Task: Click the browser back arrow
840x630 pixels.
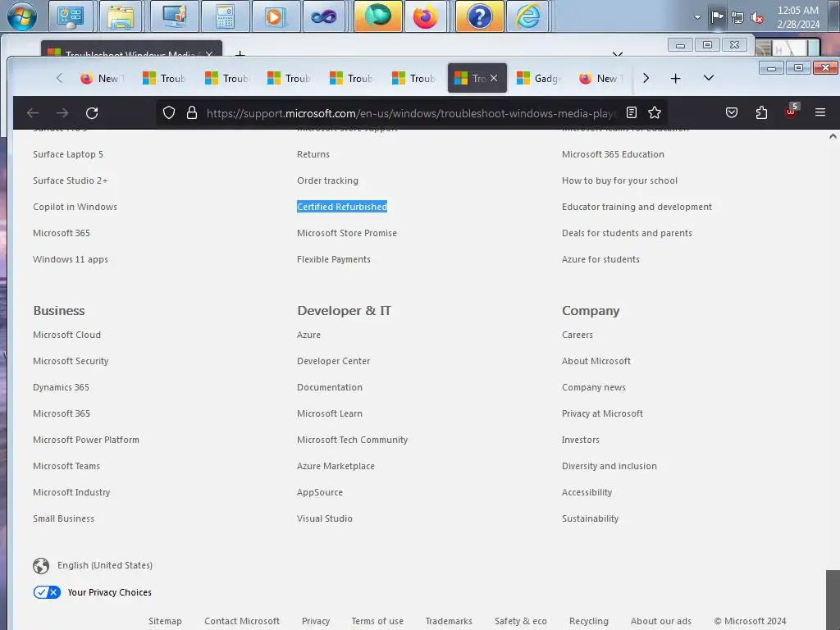Action: pos(33,113)
